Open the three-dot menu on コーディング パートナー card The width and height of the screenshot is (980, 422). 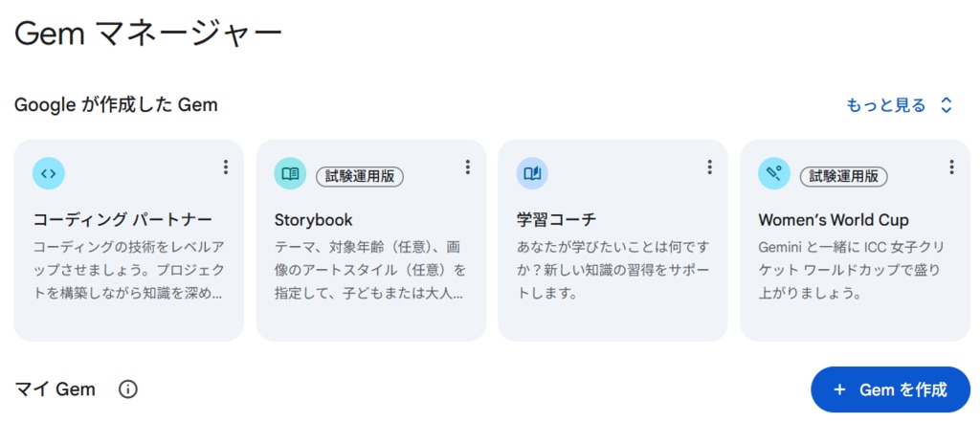coord(226,167)
